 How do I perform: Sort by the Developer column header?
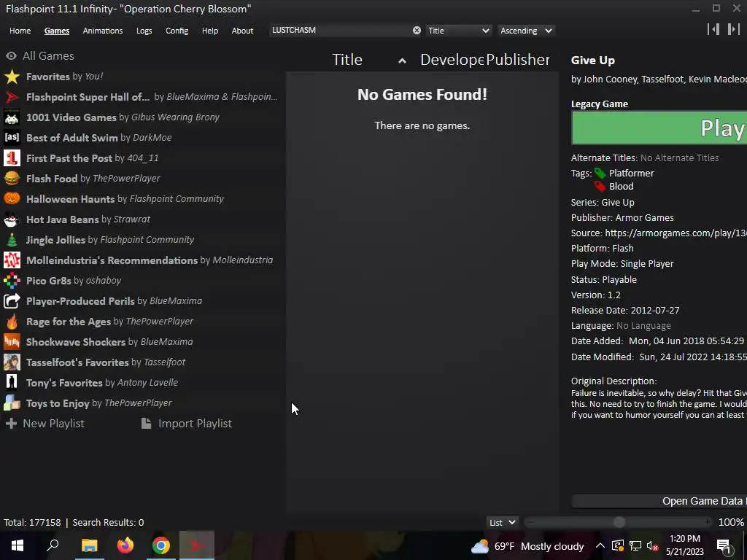pyautogui.click(x=452, y=60)
